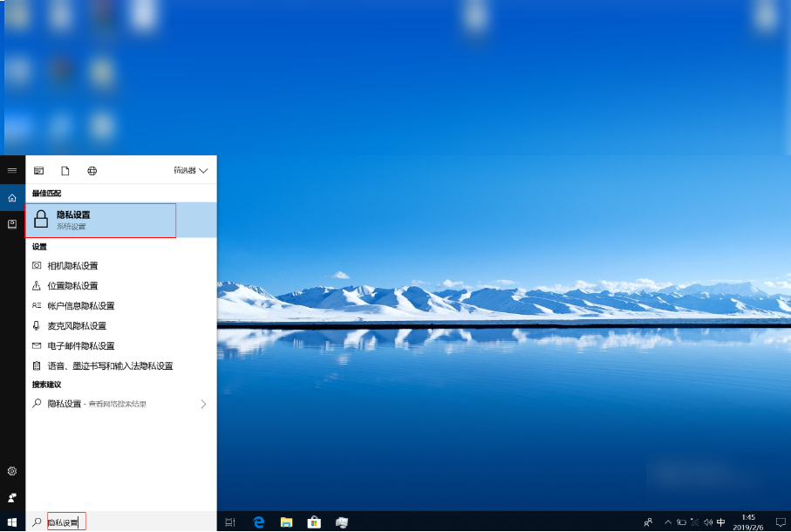
Task: Click the Windows Start button
Action: coord(12,522)
